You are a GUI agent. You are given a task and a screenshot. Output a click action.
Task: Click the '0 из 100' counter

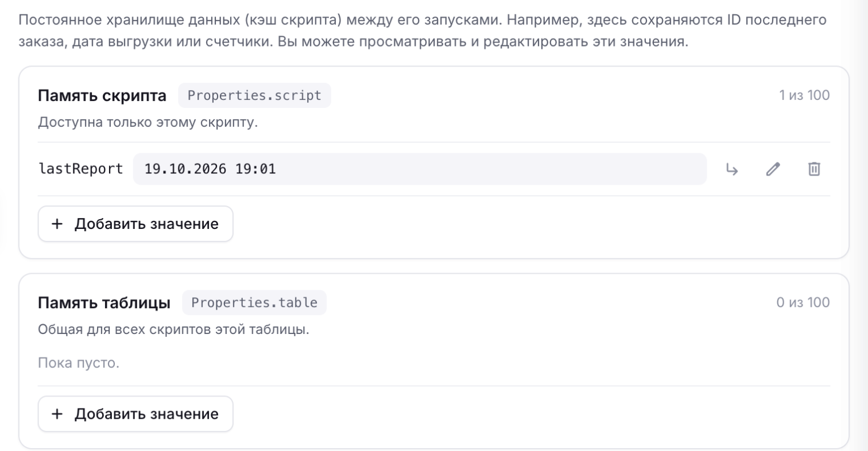tap(803, 302)
